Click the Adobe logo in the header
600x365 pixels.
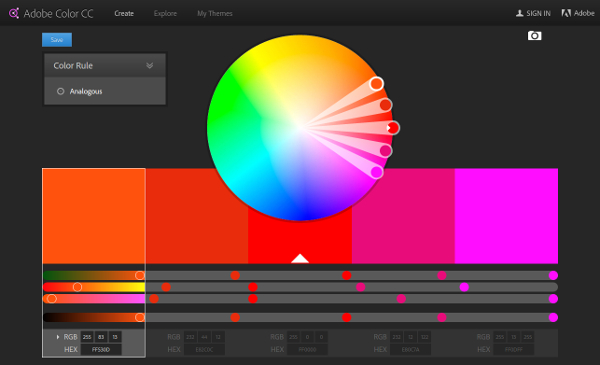pos(566,13)
